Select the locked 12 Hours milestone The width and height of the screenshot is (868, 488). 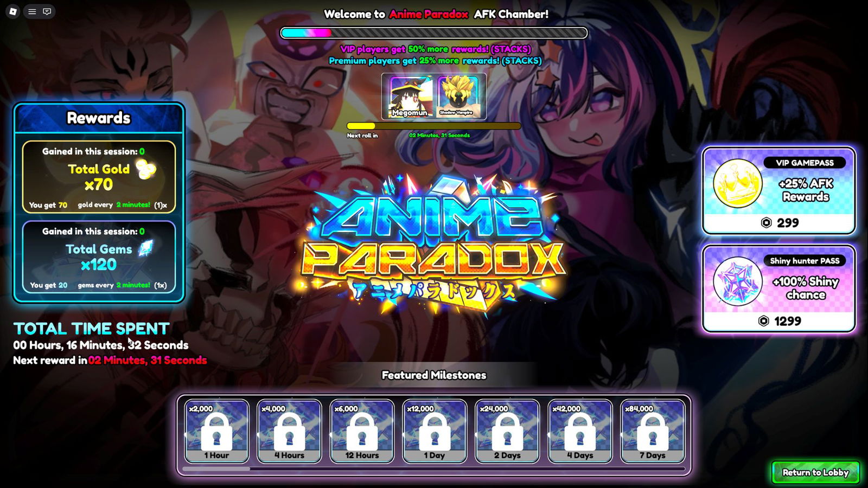point(362,431)
